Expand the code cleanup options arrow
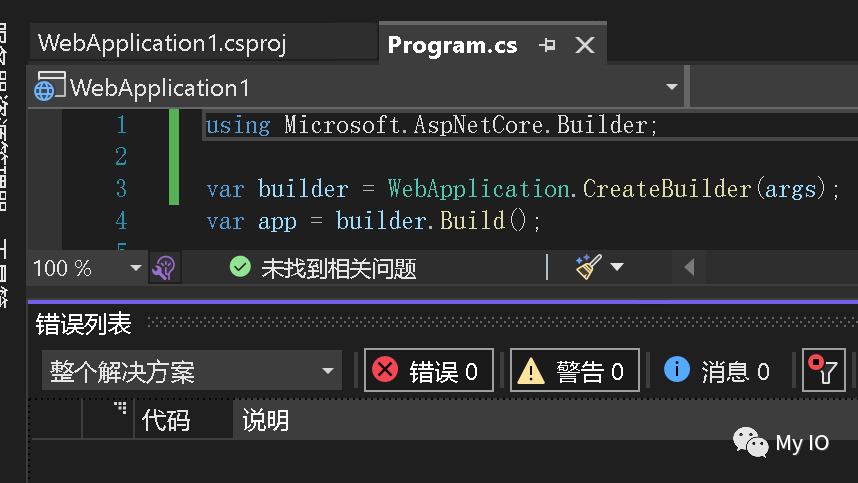Screen dimensions: 858x483 (x=617, y=267)
